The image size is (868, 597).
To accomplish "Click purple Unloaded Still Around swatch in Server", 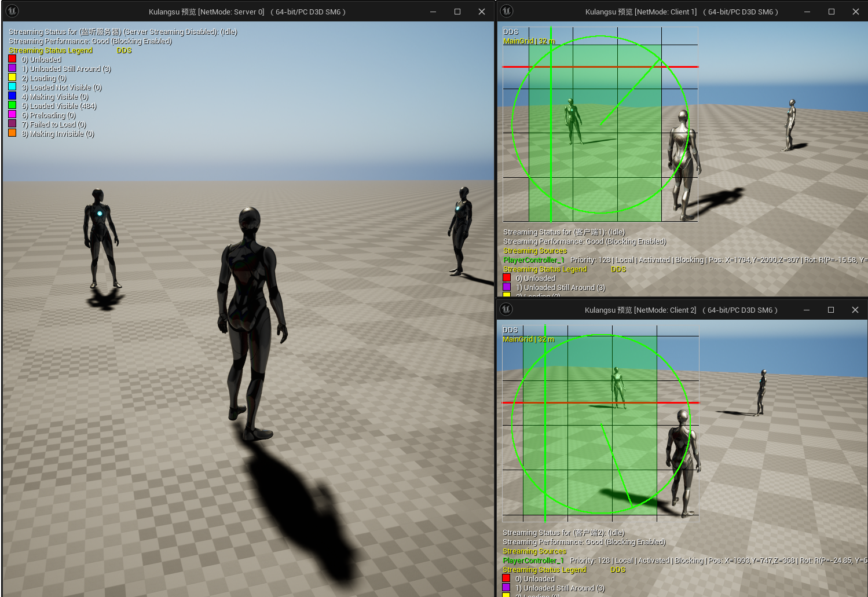I will coord(12,68).
